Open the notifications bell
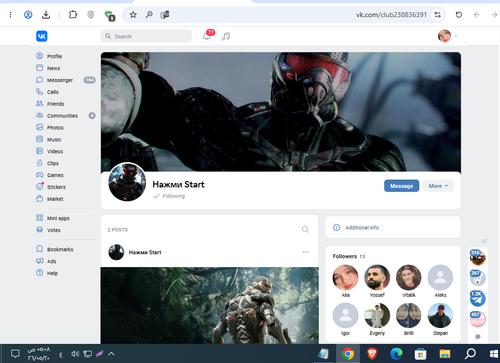Screen dimensions: 500x363 coord(207,36)
